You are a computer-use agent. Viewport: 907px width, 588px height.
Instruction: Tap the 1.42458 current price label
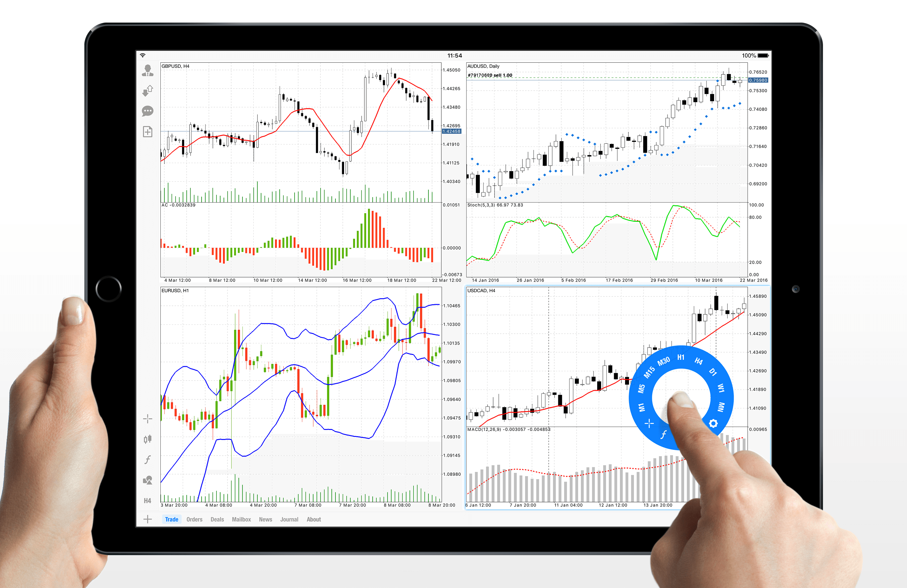coord(452,131)
